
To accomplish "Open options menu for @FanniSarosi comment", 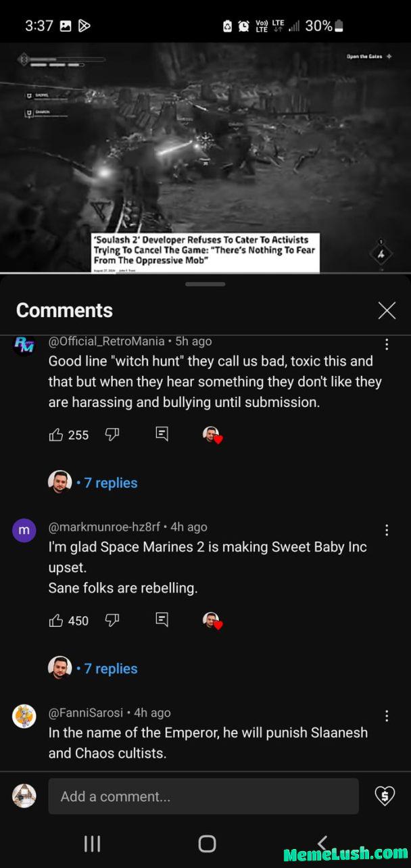I will [387, 716].
